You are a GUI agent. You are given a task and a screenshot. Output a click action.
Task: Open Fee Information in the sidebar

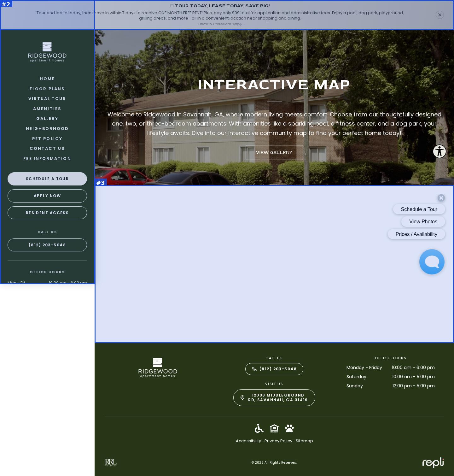47,159
